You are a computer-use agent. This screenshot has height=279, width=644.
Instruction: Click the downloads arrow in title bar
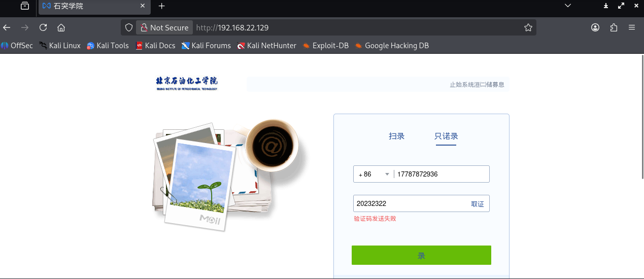606,6
